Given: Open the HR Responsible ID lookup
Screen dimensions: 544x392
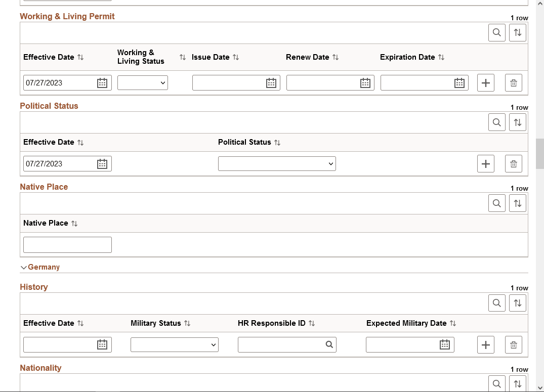Looking at the screenshot, I should tap(330, 344).
